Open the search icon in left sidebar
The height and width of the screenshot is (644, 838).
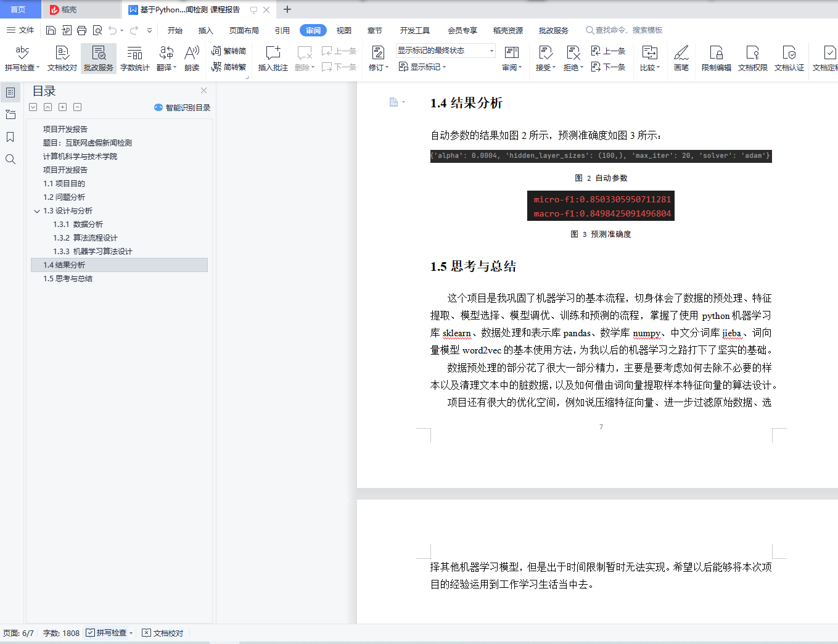coord(10,159)
